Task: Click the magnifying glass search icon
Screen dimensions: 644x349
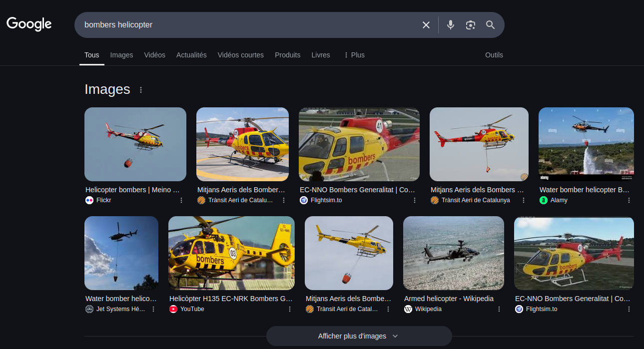Action: (490, 25)
